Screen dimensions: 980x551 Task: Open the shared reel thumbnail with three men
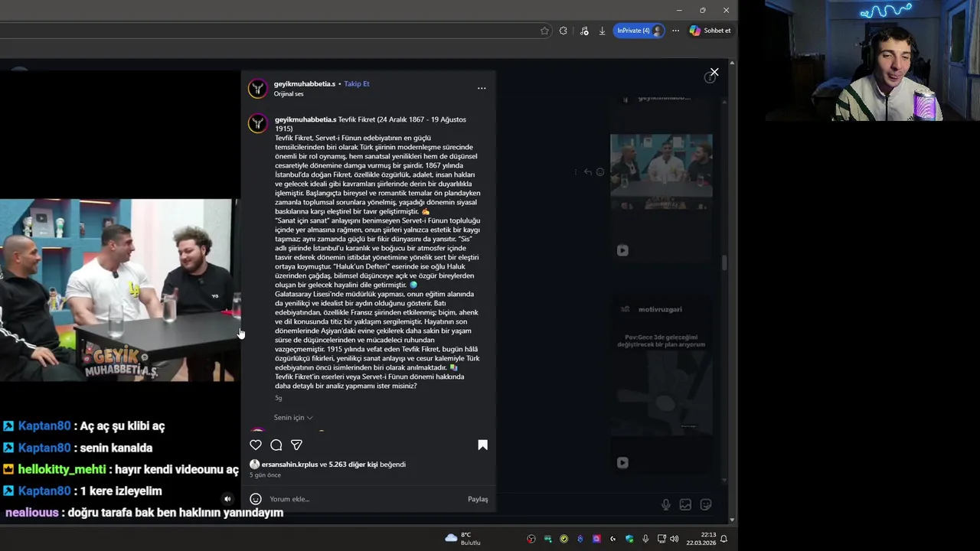click(x=661, y=172)
